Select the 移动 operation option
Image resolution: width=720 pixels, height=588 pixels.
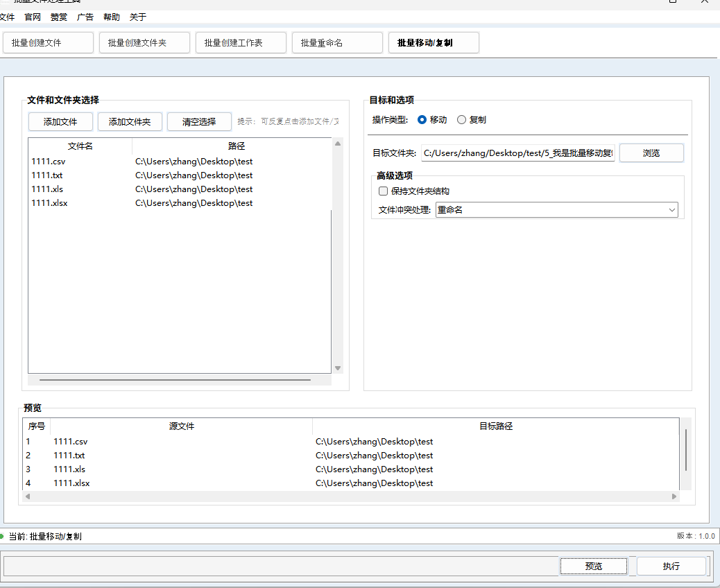[422, 119]
